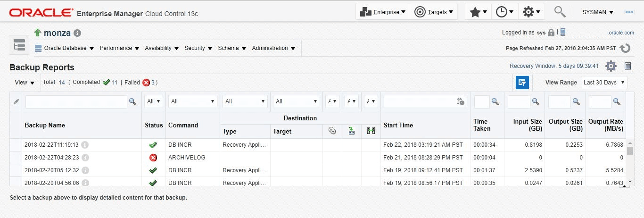This screenshot has height=218, width=644.
Task: Open the Setup gear menu
Action: [x=531, y=12]
